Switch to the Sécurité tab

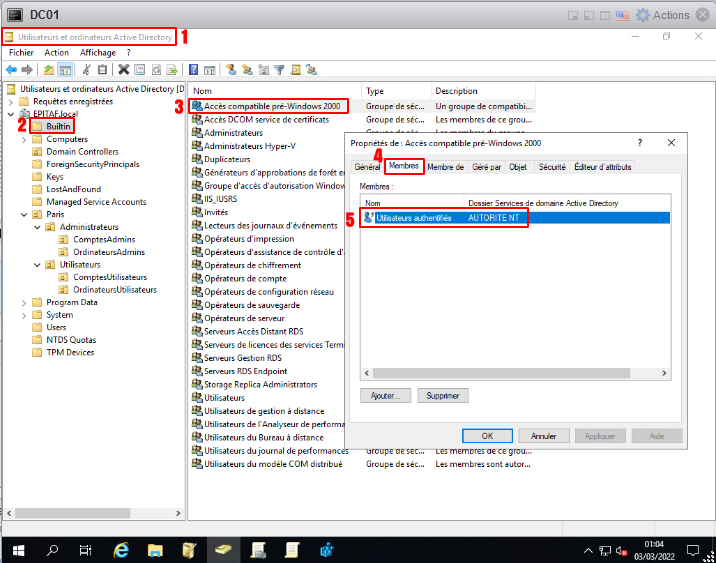[552, 167]
